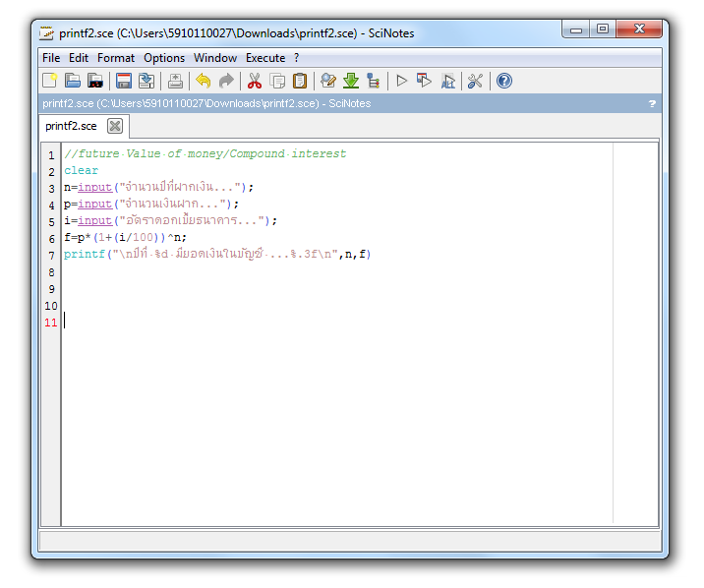The image size is (704, 588).
Task: Open preferences with the wrench-scissors icon
Action: 475,81
